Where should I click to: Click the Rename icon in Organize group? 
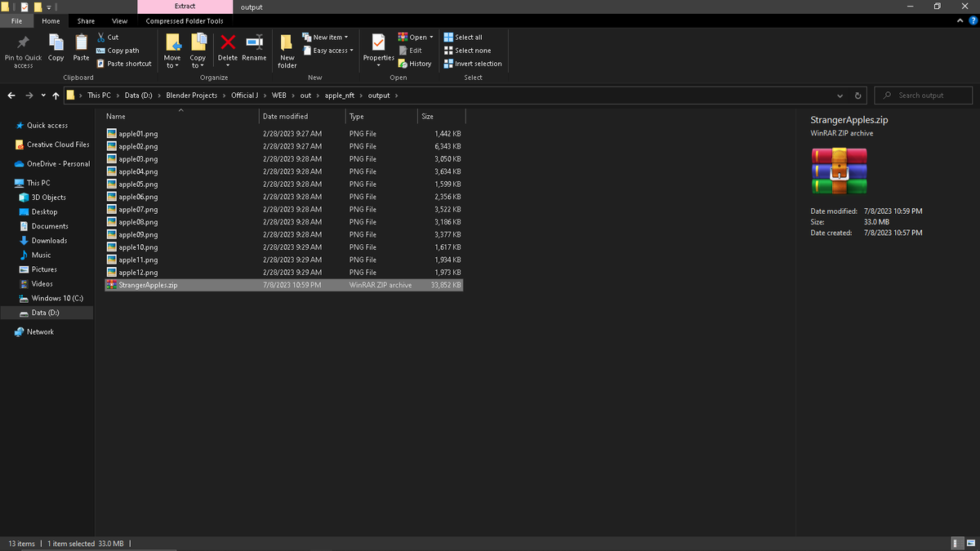(254, 42)
